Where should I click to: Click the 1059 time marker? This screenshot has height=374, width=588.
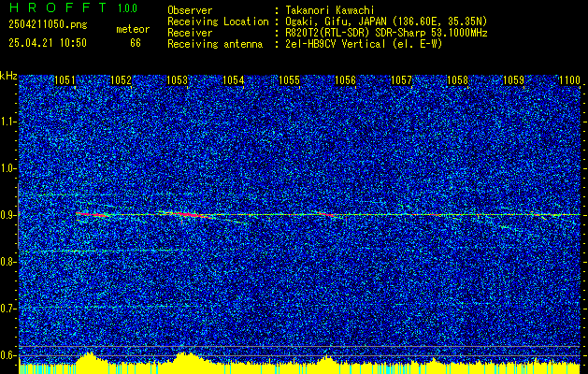pos(513,80)
